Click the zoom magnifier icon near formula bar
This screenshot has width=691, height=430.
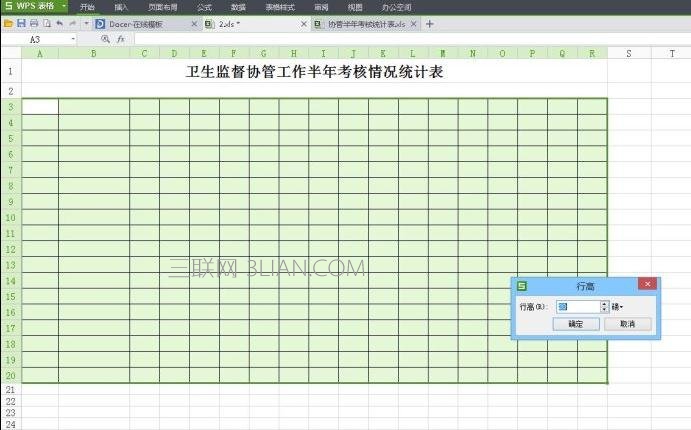coord(105,39)
